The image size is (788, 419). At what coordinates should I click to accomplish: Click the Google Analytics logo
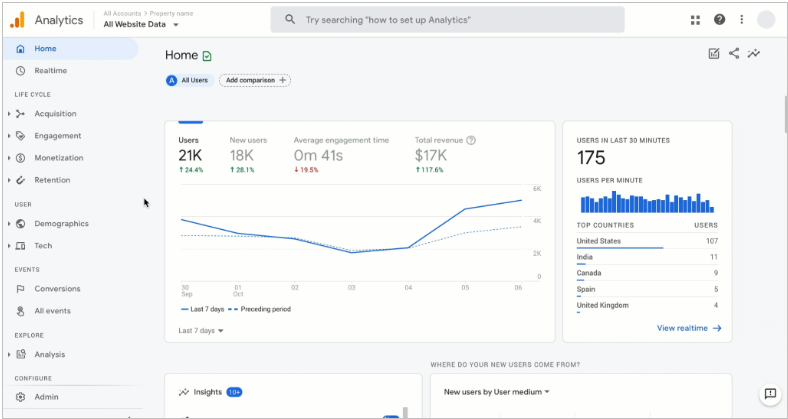[x=17, y=20]
